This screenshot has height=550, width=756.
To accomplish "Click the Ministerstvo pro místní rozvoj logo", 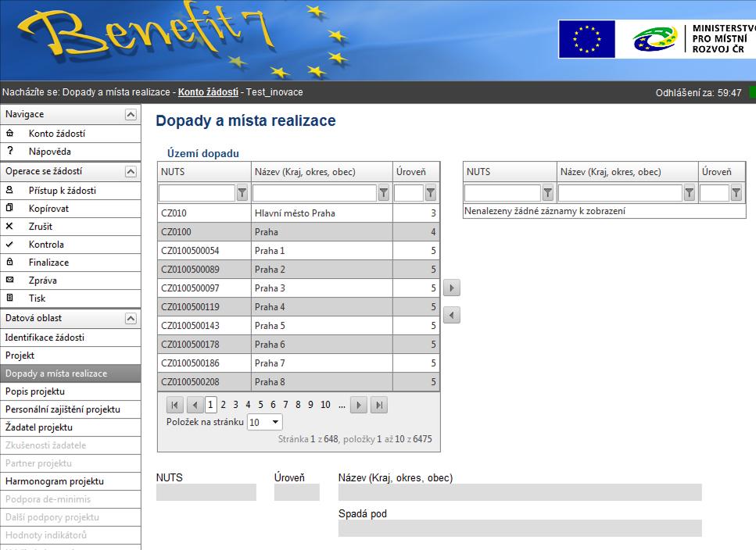I will tap(693, 39).
